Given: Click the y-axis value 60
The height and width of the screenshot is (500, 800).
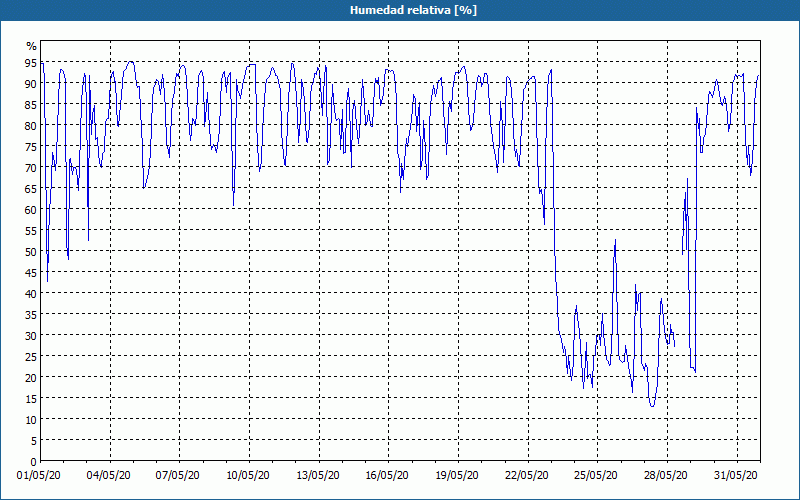Looking at the screenshot, I should click(31, 210).
